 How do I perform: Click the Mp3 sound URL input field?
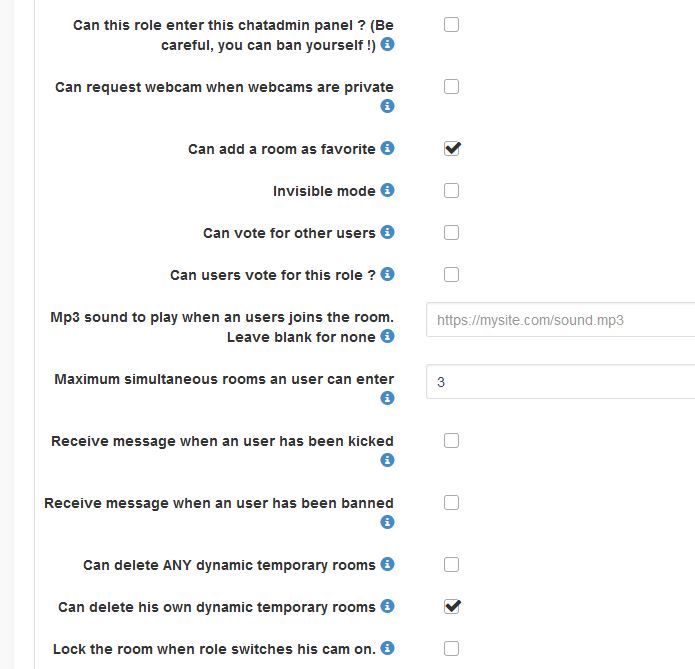tap(560, 320)
